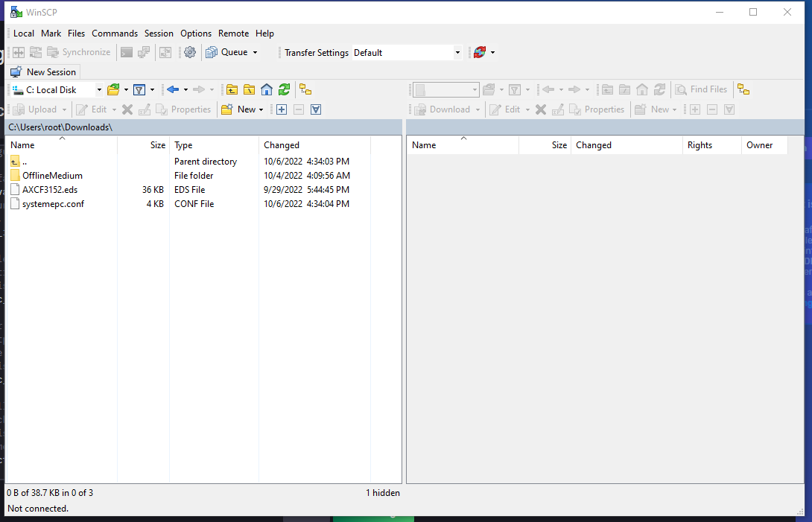Image resolution: width=812 pixels, height=522 pixels.
Task: Click the local Edit button
Action: pos(92,109)
